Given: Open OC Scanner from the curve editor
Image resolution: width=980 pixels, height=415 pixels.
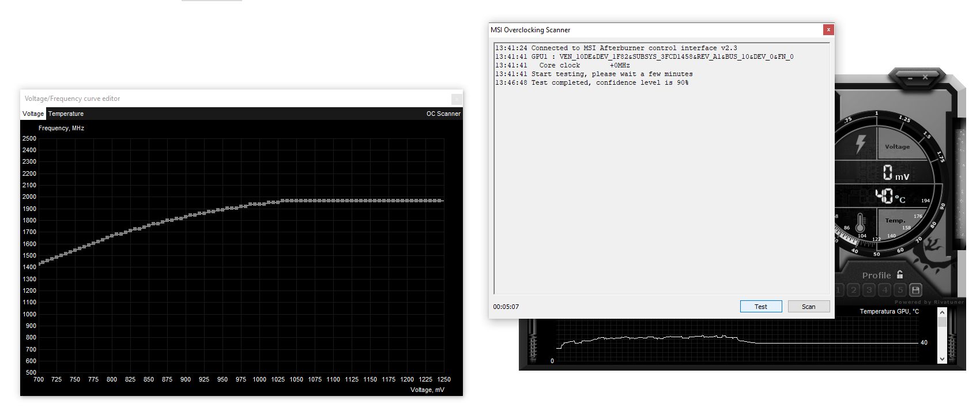Looking at the screenshot, I should (x=443, y=114).
